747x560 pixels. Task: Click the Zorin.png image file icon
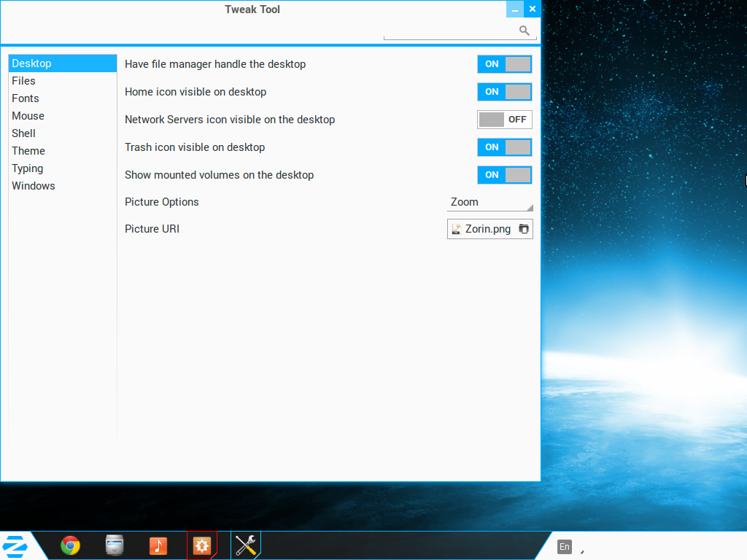coord(456,229)
